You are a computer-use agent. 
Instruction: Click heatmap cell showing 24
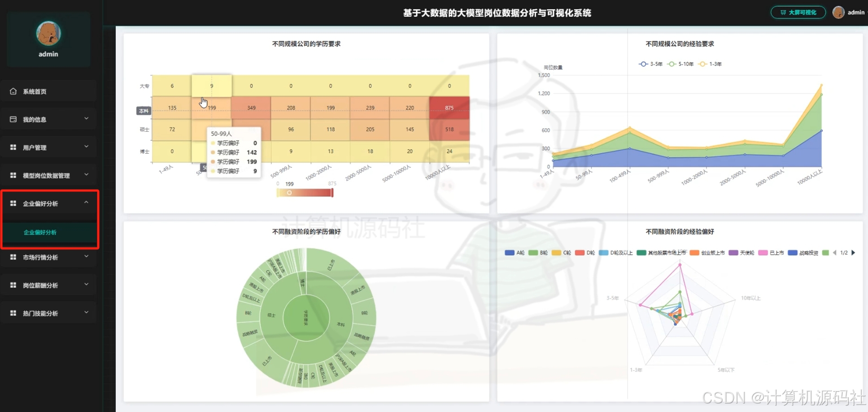449,151
